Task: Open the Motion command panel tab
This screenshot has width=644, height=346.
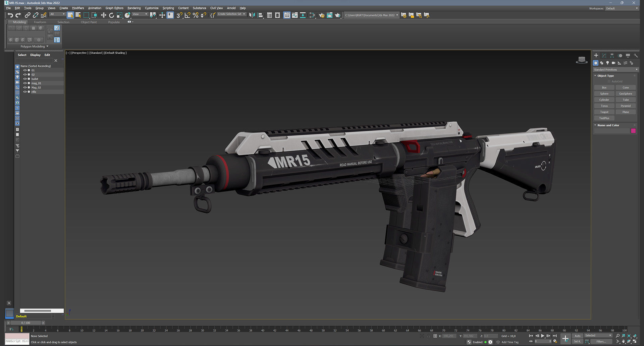Action: 620,55
